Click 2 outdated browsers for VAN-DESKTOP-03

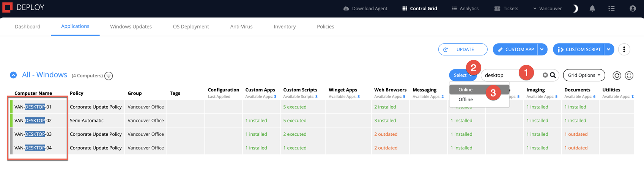point(386,134)
